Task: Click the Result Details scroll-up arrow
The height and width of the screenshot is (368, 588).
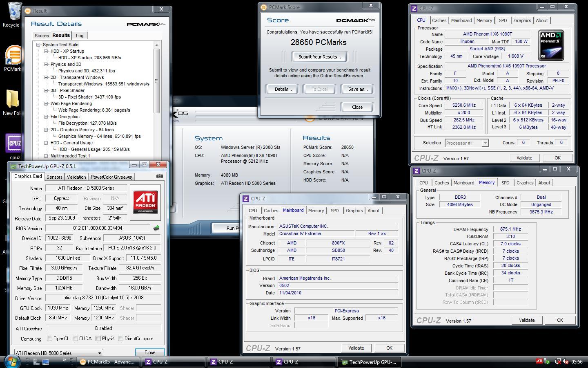Action: tap(157, 45)
